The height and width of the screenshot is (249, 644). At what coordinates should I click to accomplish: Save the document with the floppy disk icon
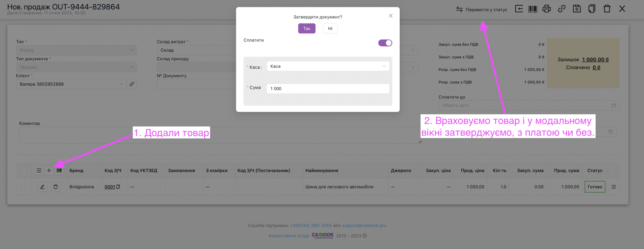click(577, 9)
